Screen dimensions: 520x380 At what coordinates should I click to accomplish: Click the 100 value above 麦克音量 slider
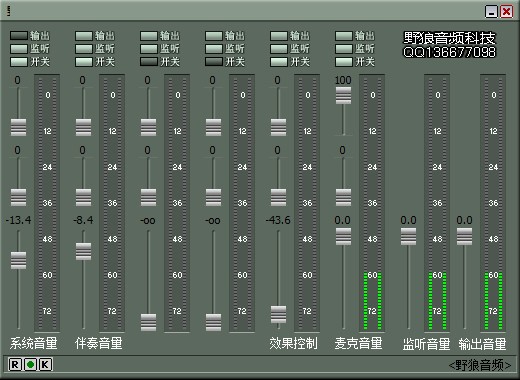(343, 80)
